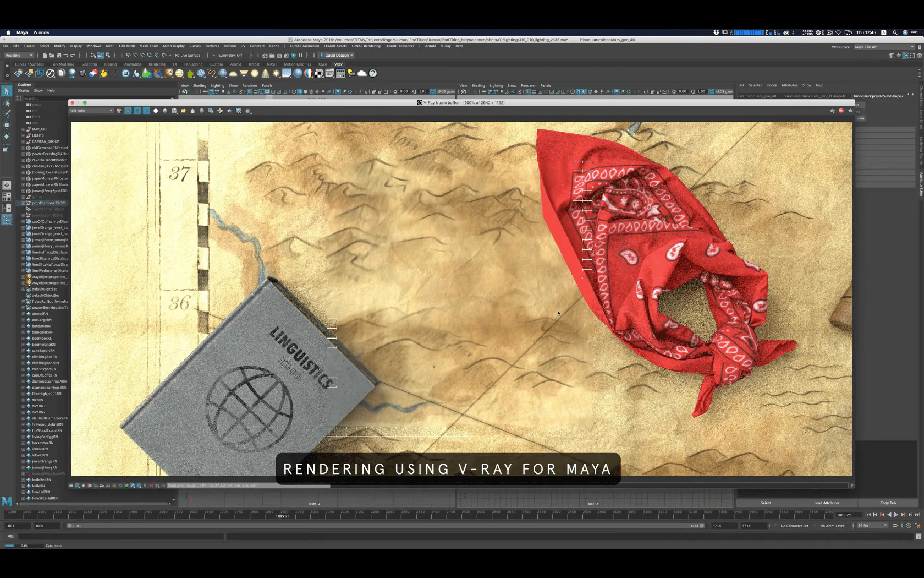Click the V-Ray help question mark shelf icon
Viewport: 924px width, 578px height.
click(x=373, y=73)
